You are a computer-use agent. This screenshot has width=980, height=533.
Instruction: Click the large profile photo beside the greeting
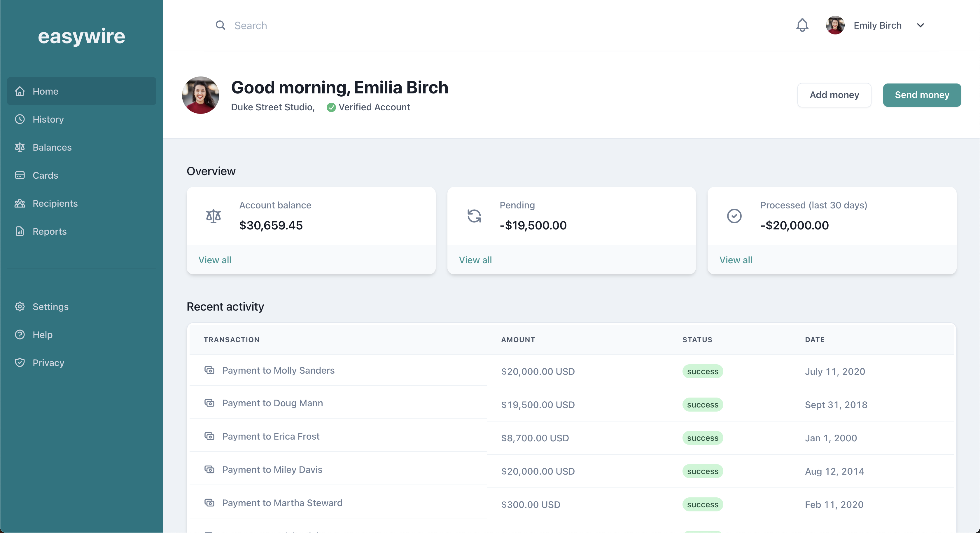coord(200,95)
